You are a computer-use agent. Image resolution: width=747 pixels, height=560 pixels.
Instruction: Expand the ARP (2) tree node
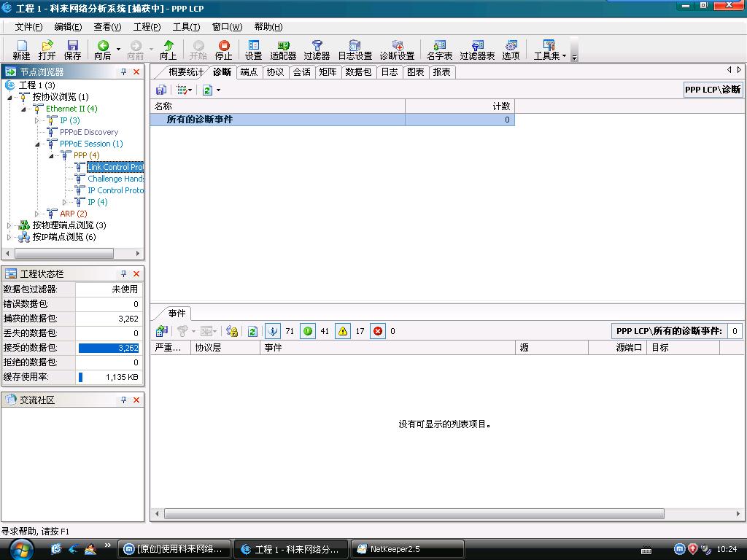click(x=37, y=214)
